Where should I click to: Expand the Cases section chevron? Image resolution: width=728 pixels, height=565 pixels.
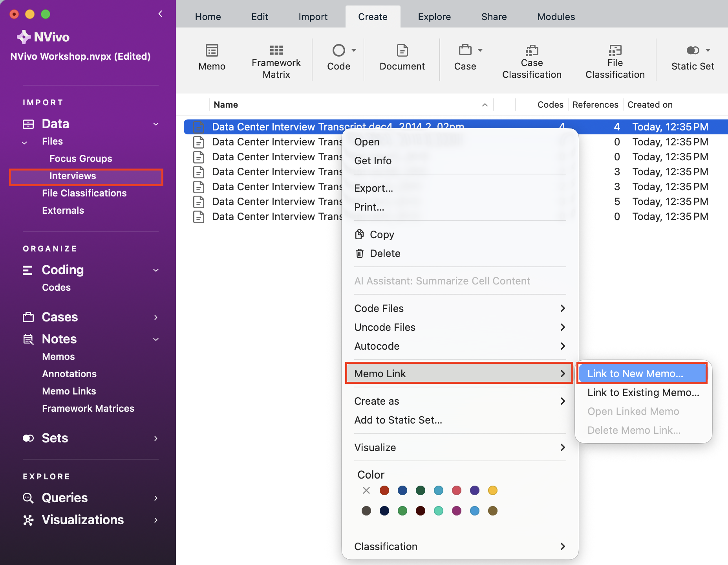[156, 317]
